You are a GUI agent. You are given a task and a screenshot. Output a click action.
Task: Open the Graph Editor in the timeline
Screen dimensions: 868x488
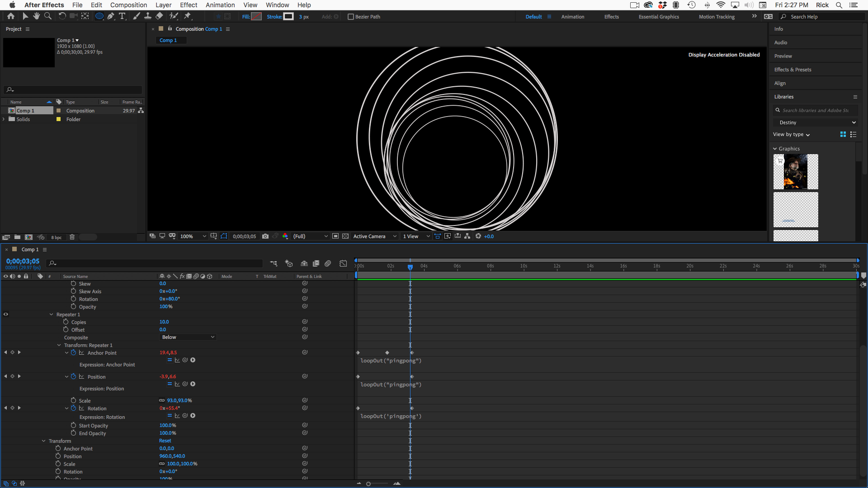(x=343, y=263)
